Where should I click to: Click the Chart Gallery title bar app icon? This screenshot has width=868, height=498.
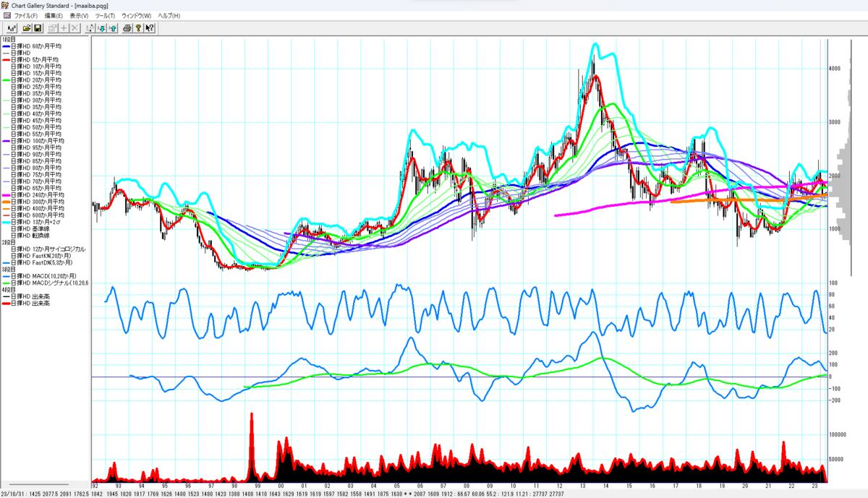click(5, 5)
